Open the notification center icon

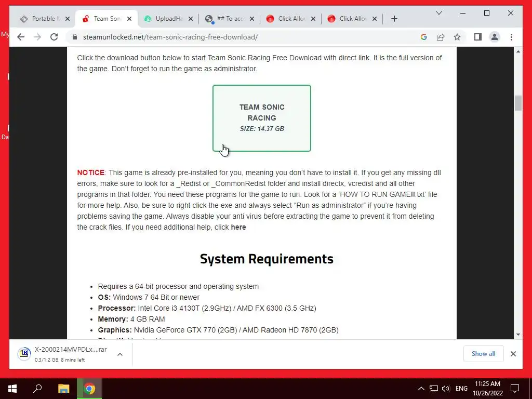(515, 389)
